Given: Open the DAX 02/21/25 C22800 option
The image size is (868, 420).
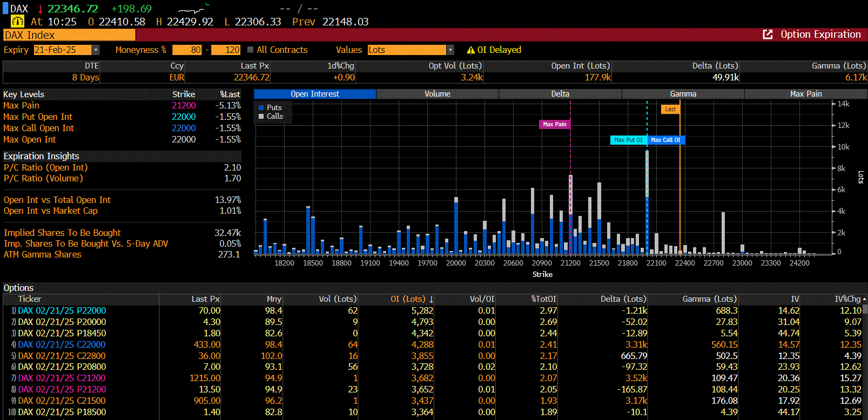Looking at the screenshot, I should (x=62, y=356).
